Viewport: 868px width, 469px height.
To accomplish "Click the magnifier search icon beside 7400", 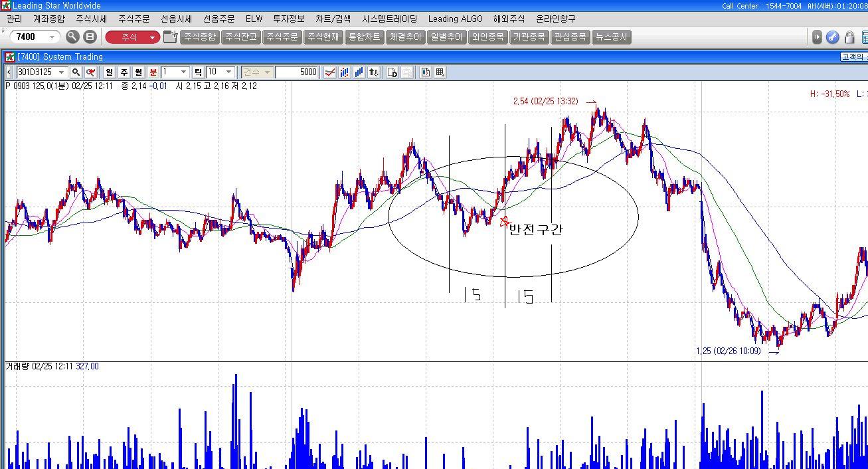I will pyautogui.click(x=72, y=37).
